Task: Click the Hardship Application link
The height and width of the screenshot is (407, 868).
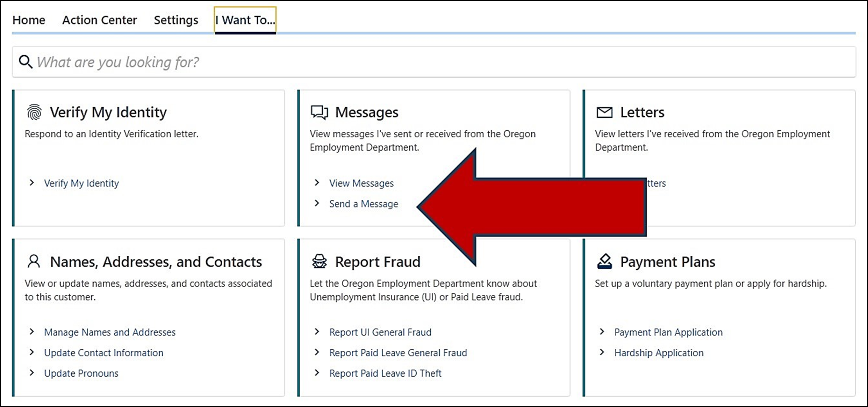Action: point(659,353)
